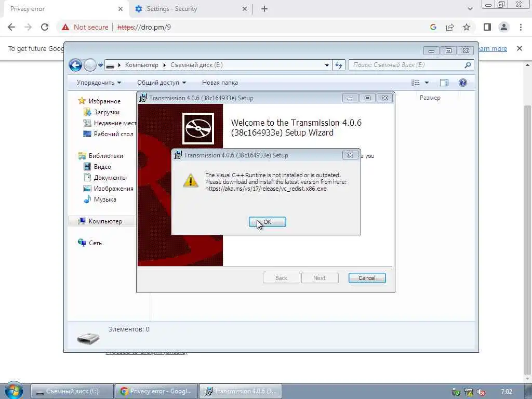Close the Visual C++ Runtime warning dialog
The image size is (532, 399).
click(x=350, y=155)
